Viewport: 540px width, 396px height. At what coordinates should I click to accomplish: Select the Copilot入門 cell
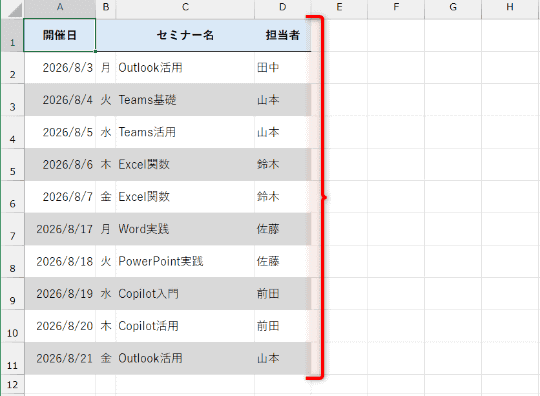tap(185, 294)
